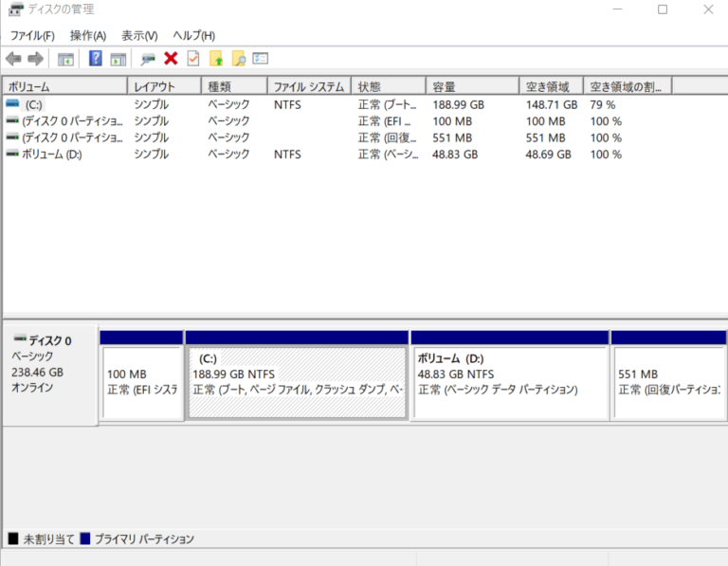This screenshot has width=728, height=566.
Task: Click the 188.99 GB capacity cell
Action: click(458, 105)
